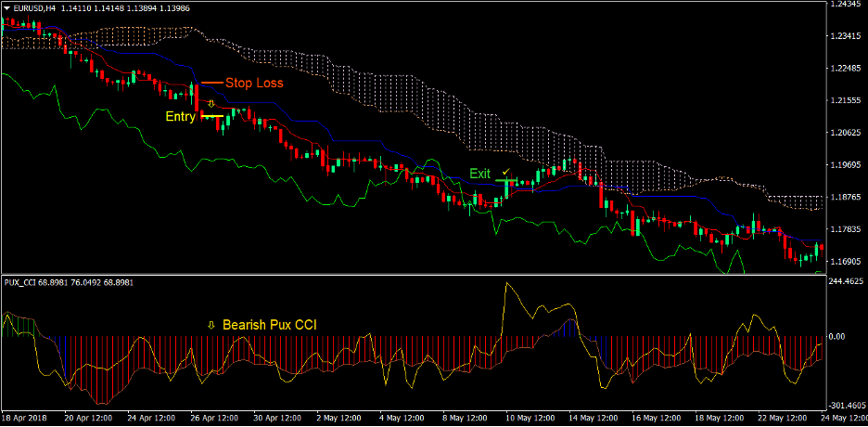This screenshot has width=868, height=427.
Task: Click the 0.00 indicator scale value
Action: click(838, 336)
